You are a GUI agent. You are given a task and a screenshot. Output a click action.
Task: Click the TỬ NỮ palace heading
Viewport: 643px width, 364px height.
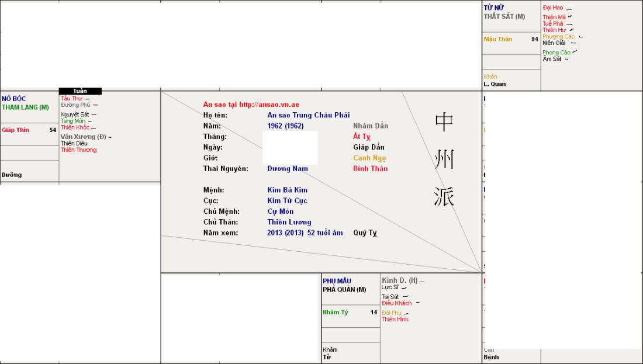(x=494, y=8)
